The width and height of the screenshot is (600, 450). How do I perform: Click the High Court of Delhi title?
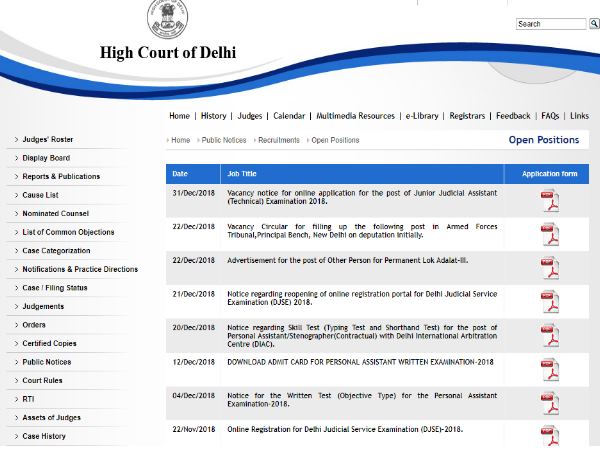pos(168,52)
